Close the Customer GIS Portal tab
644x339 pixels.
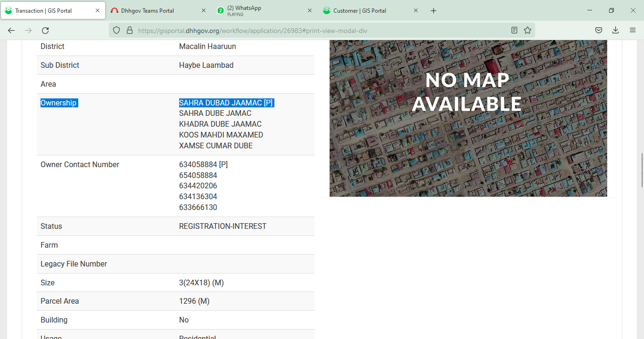pos(416,10)
